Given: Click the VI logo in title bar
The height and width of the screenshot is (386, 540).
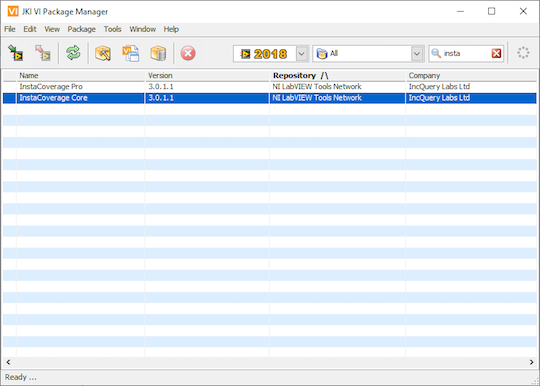Looking at the screenshot, I should [x=13, y=11].
